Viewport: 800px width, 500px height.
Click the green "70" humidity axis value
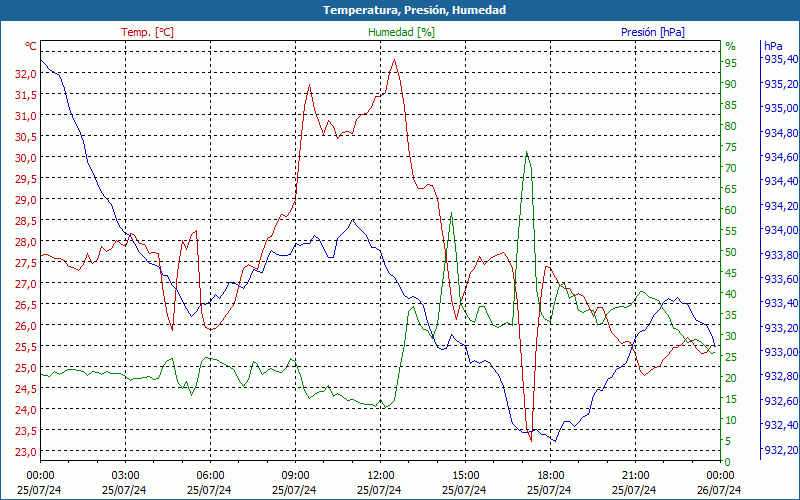[x=731, y=168]
